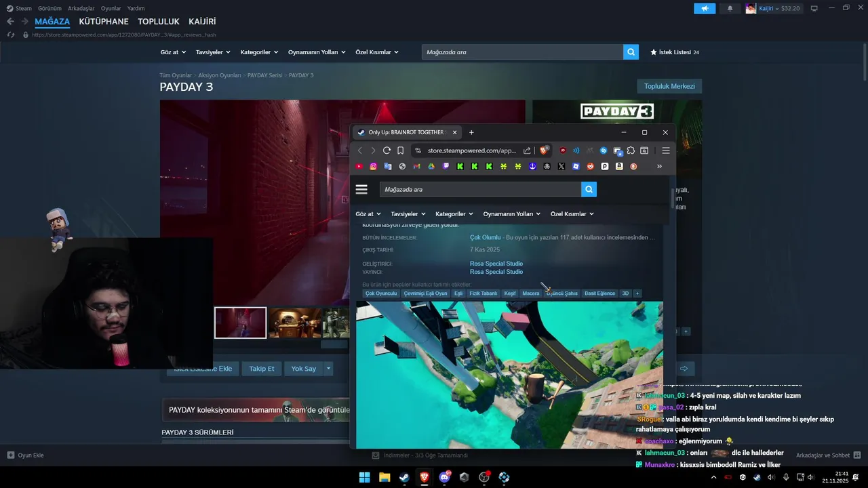Open the Twitch bookmark icon
This screenshot has height=488, width=868.
coord(446,166)
